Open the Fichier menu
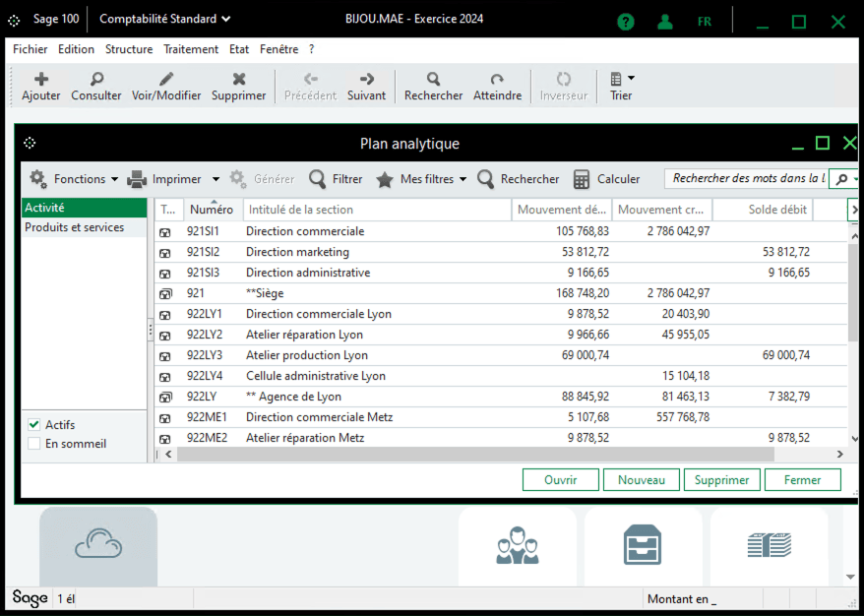 (x=31, y=49)
